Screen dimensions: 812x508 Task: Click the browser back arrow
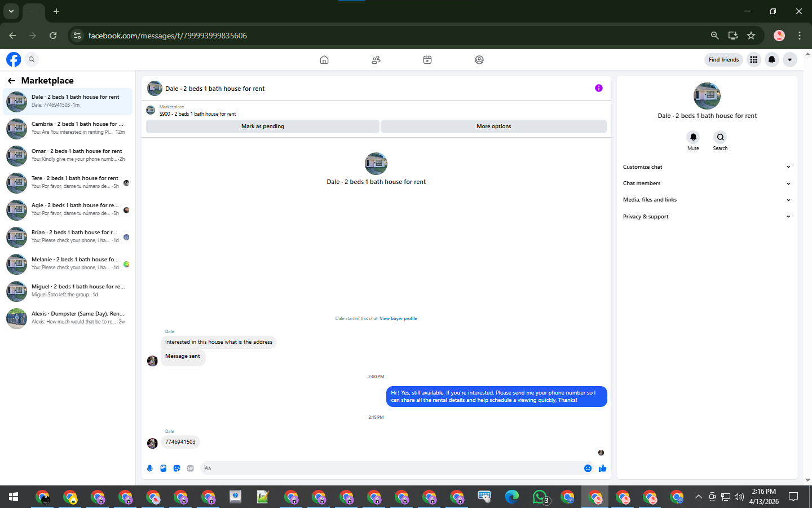pyautogui.click(x=12, y=36)
